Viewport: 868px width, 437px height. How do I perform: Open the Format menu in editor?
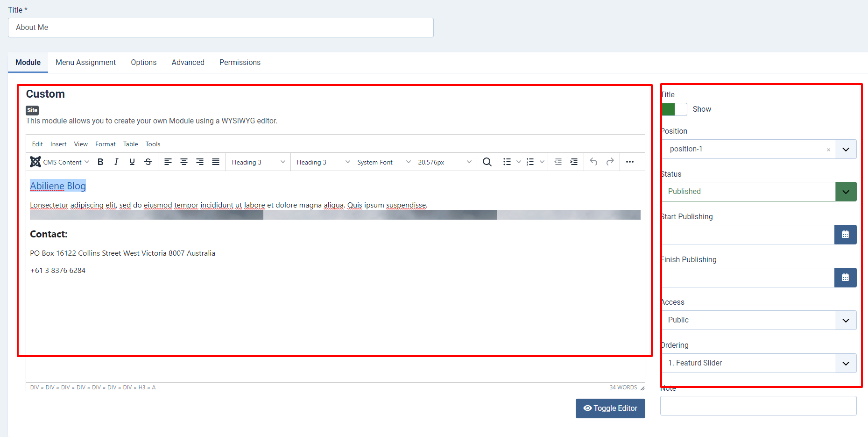pos(105,144)
